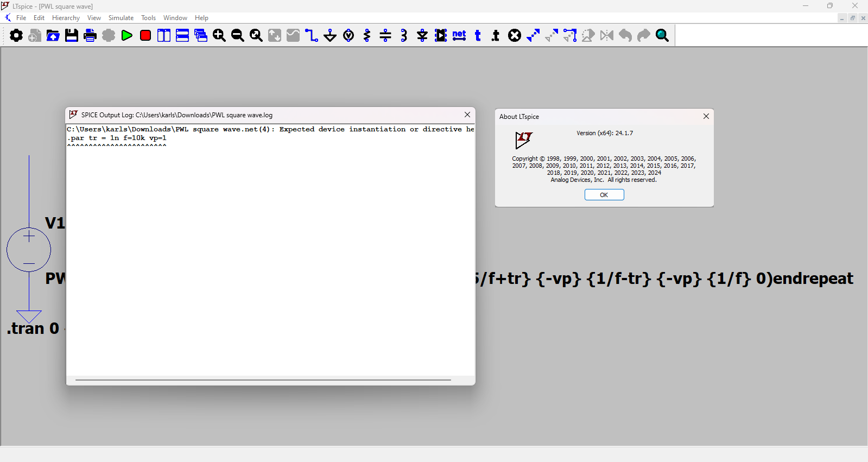Screen dimensions: 868x462
Task: Select the Place Voltage Source tool
Action: pos(349,35)
